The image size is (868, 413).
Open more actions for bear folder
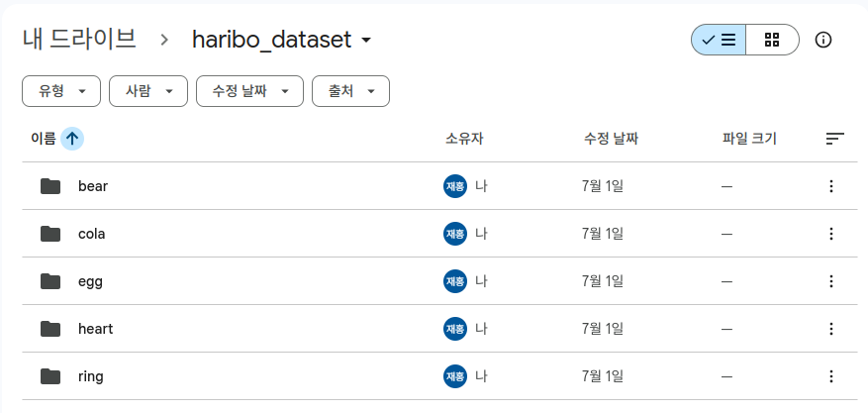pyautogui.click(x=831, y=186)
